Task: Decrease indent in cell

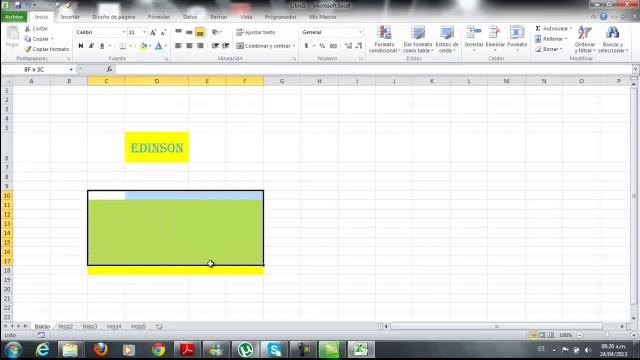Action: pyautogui.click(x=215, y=46)
